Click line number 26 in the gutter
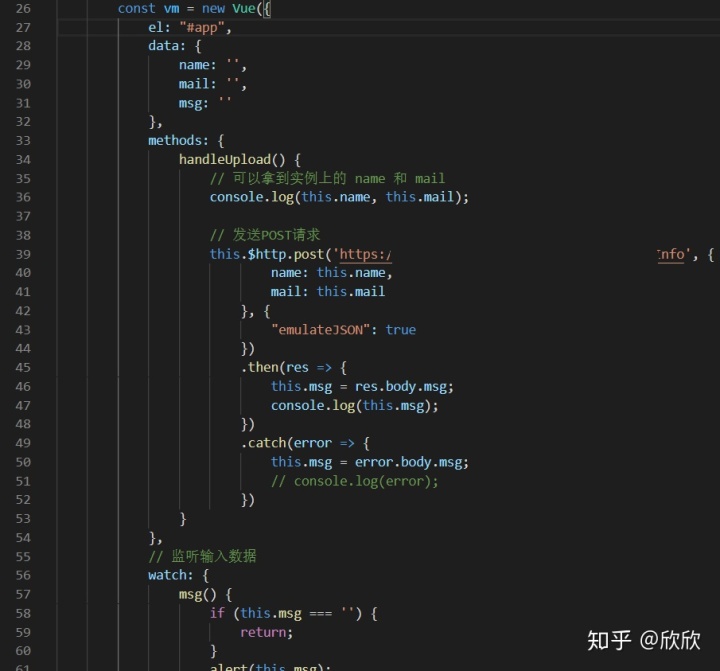The height and width of the screenshot is (671, 720). (x=23, y=9)
